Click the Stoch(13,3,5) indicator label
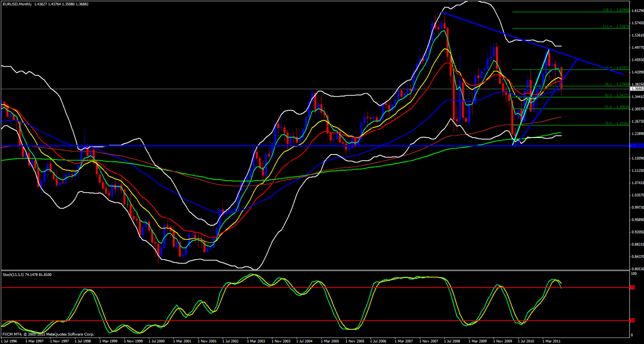The height and width of the screenshot is (344, 644). 13,275
